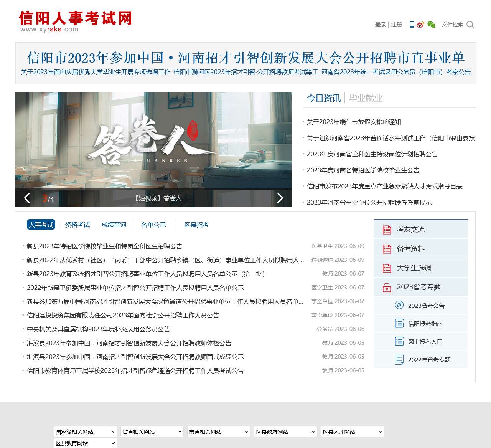This screenshot has height=448, width=491.
Task: Expand the 国家级相关网站 dropdown
Action: (x=85, y=431)
